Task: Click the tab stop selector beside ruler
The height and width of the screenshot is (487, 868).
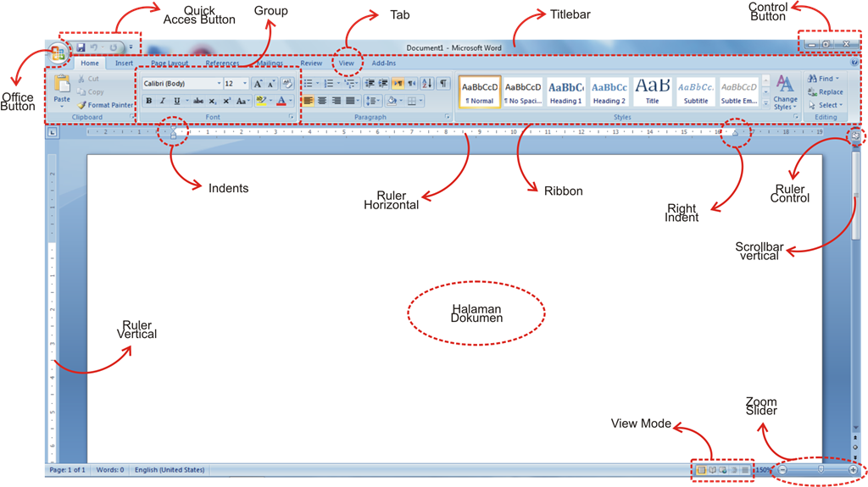Action: pos(52,132)
